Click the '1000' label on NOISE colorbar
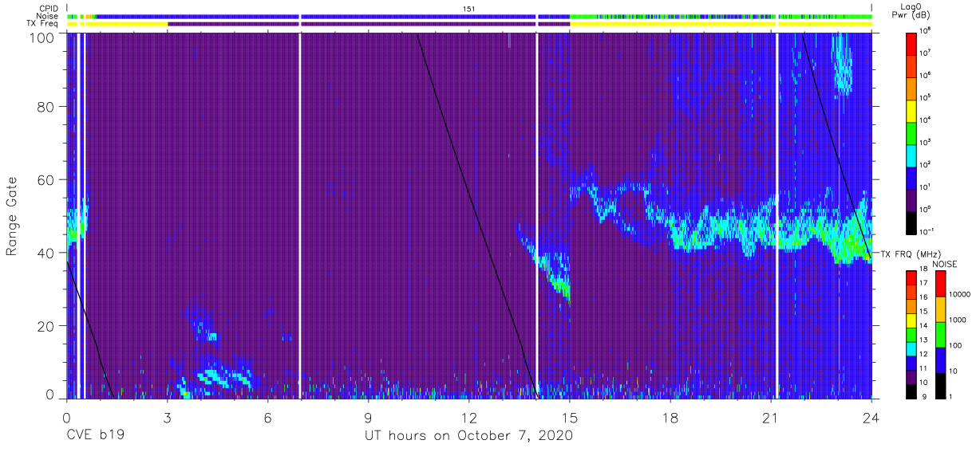 [957, 321]
